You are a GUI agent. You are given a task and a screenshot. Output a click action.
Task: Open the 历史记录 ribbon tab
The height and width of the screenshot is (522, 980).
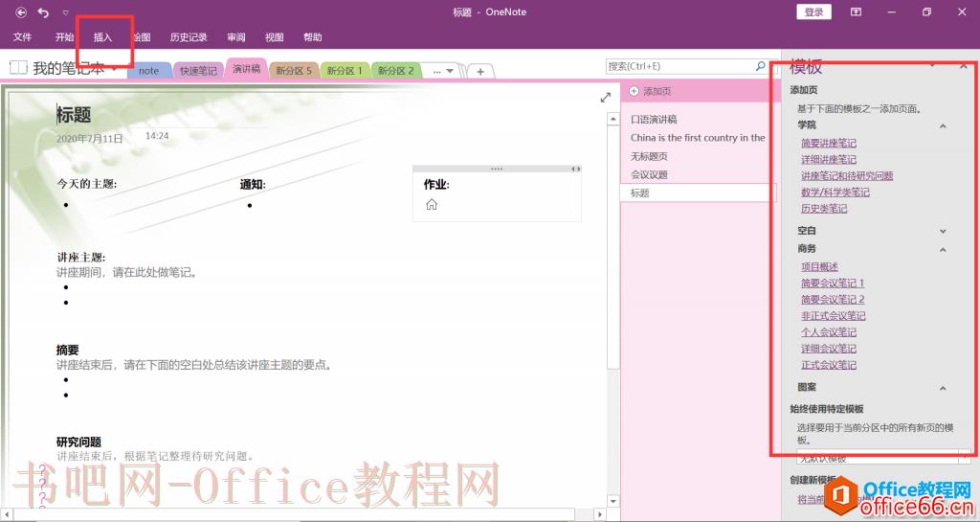coord(189,37)
